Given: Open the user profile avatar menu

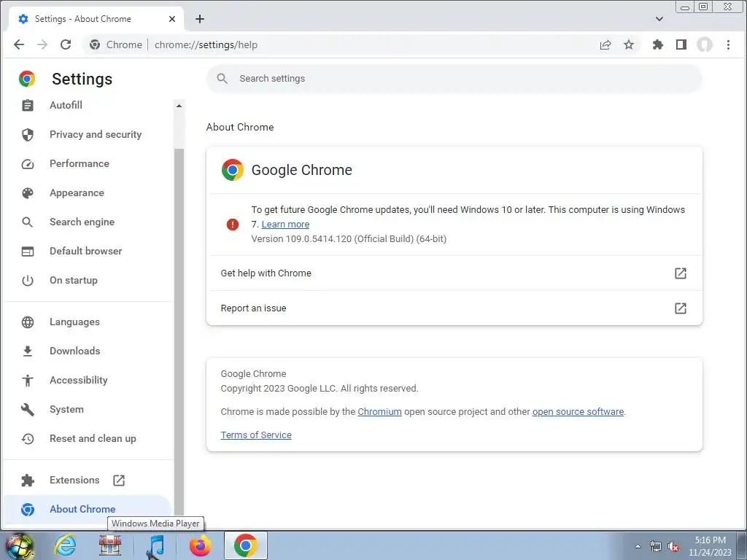Looking at the screenshot, I should [705, 44].
